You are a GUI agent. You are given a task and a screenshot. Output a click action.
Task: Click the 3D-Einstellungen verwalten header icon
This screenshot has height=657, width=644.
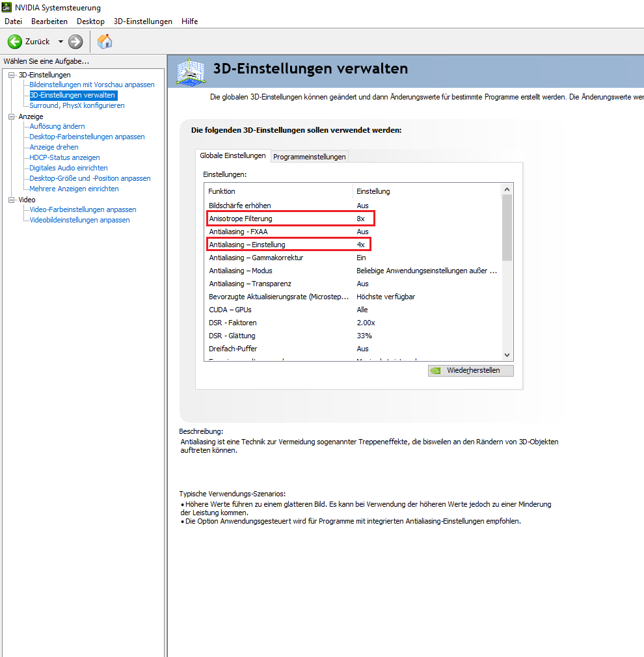(191, 72)
